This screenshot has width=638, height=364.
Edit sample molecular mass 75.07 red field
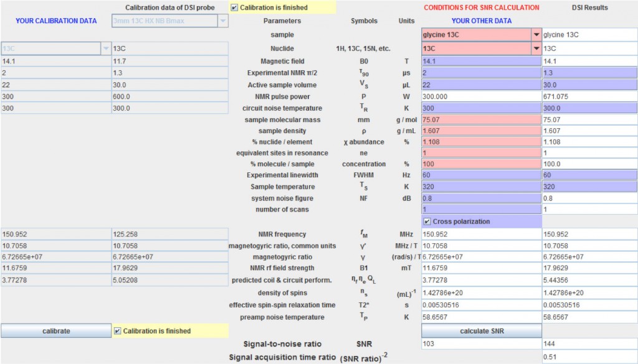click(482, 120)
